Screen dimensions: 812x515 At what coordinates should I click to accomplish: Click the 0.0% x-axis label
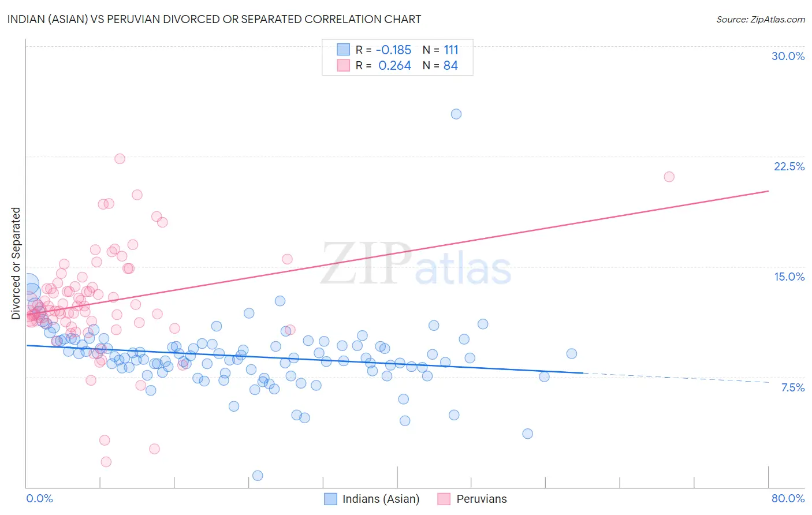point(40,498)
